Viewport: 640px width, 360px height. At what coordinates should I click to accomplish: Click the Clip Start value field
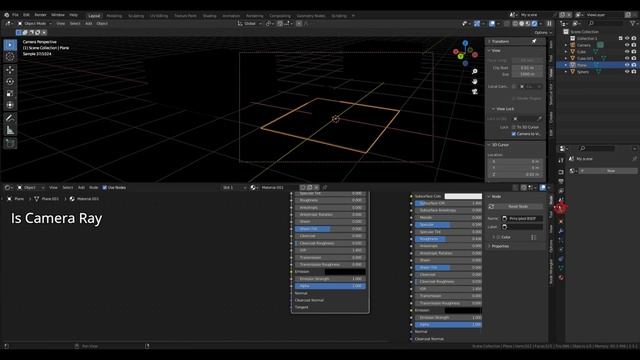(x=527, y=68)
